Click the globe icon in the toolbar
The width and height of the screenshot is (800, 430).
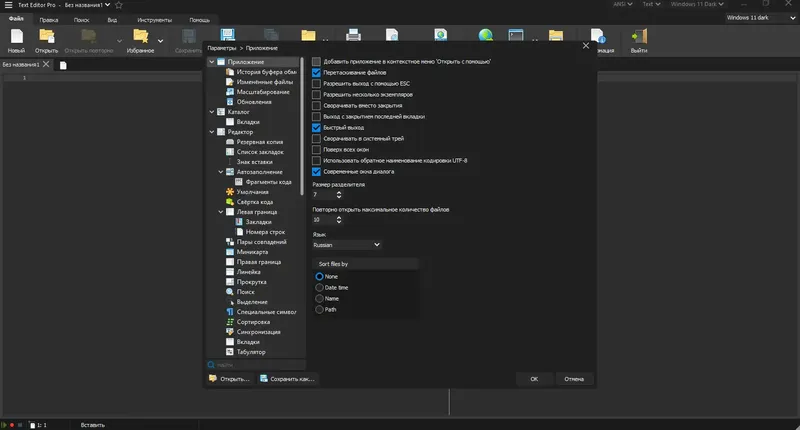click(486, 35)
